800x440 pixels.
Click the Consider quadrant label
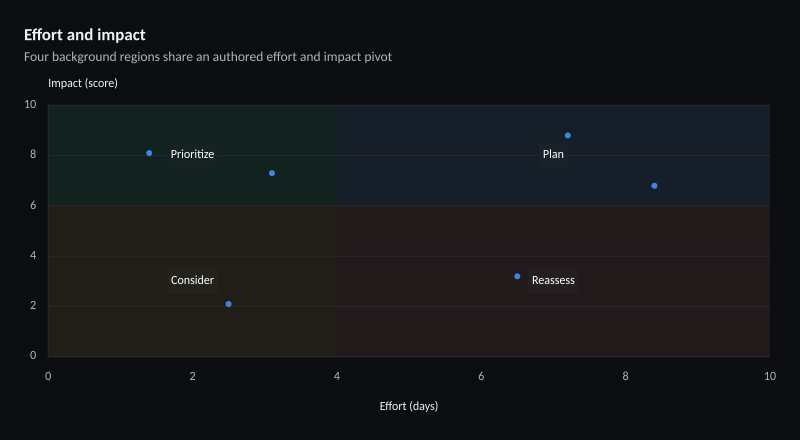pyautogui.click(x=192, y=280)
